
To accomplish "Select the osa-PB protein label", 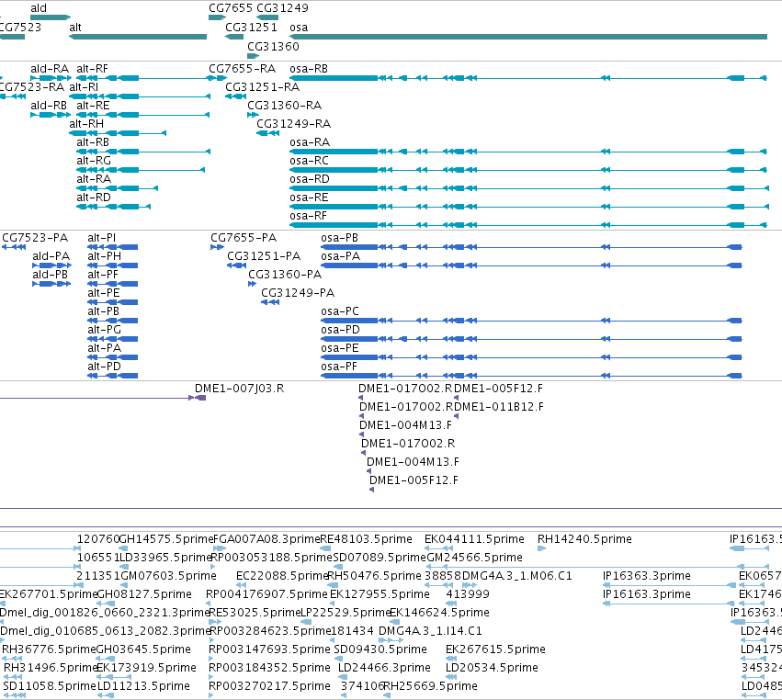I will tap(340, 238).
